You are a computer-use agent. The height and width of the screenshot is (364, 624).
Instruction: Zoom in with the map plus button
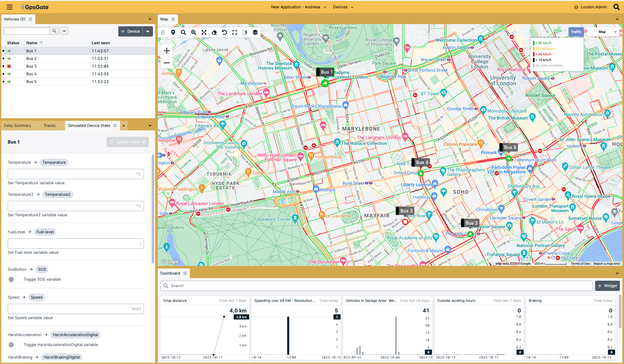click(x=166, y=51)
